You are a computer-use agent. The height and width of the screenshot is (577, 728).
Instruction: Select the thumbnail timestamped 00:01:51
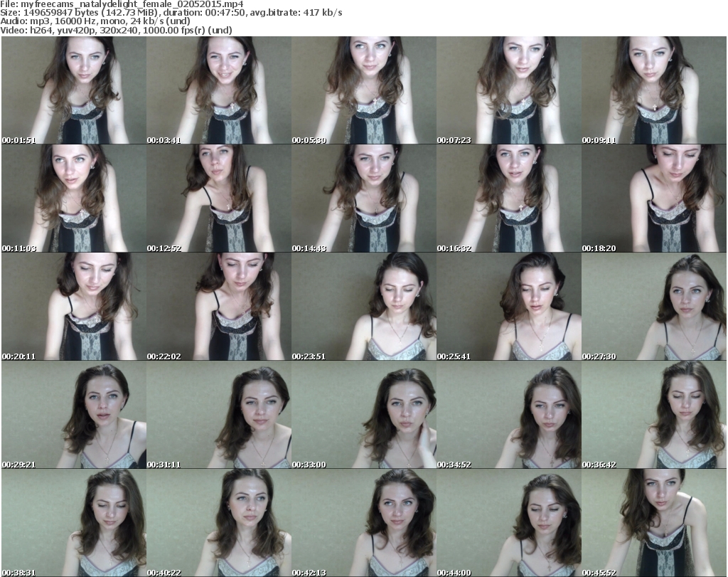pos(74,90)
